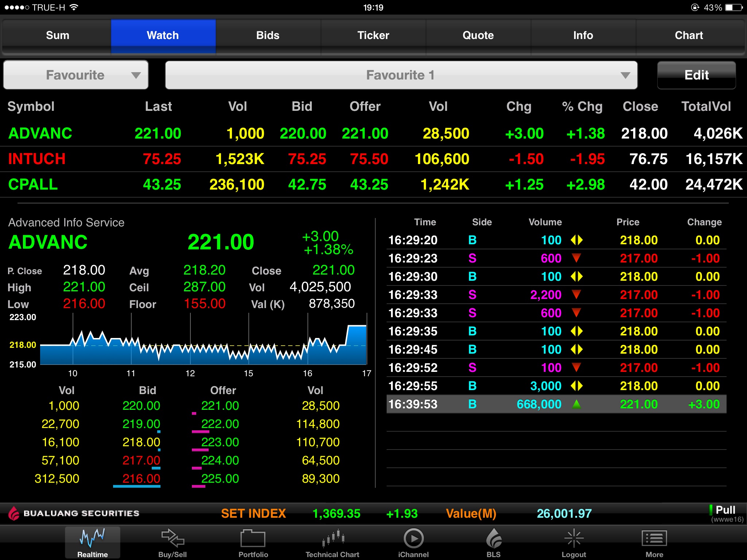This screenshot has width=747, height=560.
Task: Open the Favourite 1 list dropdown
Action: pos(401,75)
